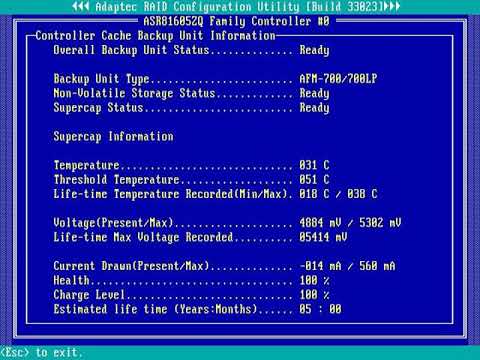Image resolution: width=480 pixels, height=360 pixels.
Task: Click the 4884 mV present voltage value
Action: click(x=320, y=223)
